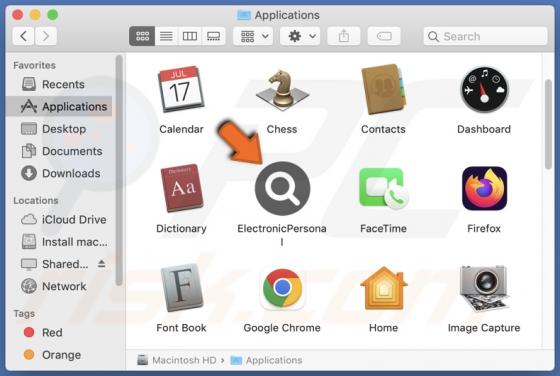
Task: Filter by the Red tag
Action: (59, 332)
